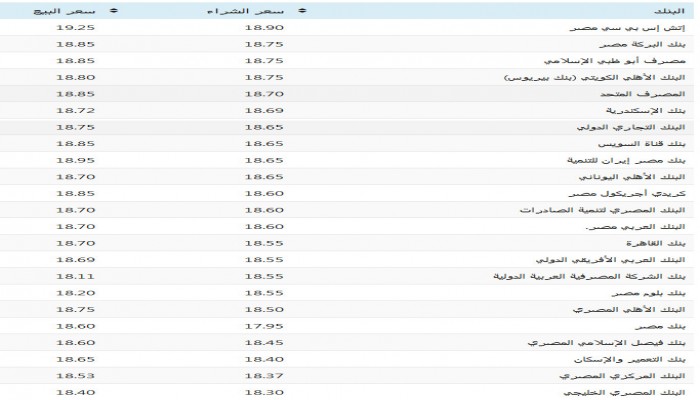Select sell price 18.95 in بنك مصر إيران row
This screenshot has height=400, width=700.
click(x=75, y=160)
